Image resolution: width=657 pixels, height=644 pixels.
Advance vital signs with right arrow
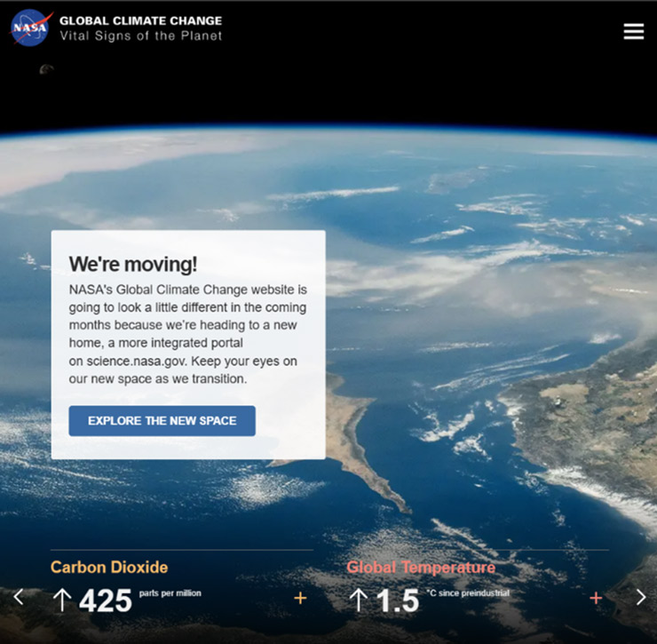tap(640, 597)
